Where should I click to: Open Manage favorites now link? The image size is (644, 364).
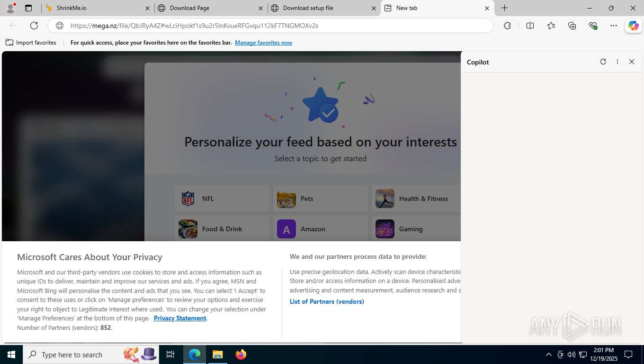[x=263, y=43]
